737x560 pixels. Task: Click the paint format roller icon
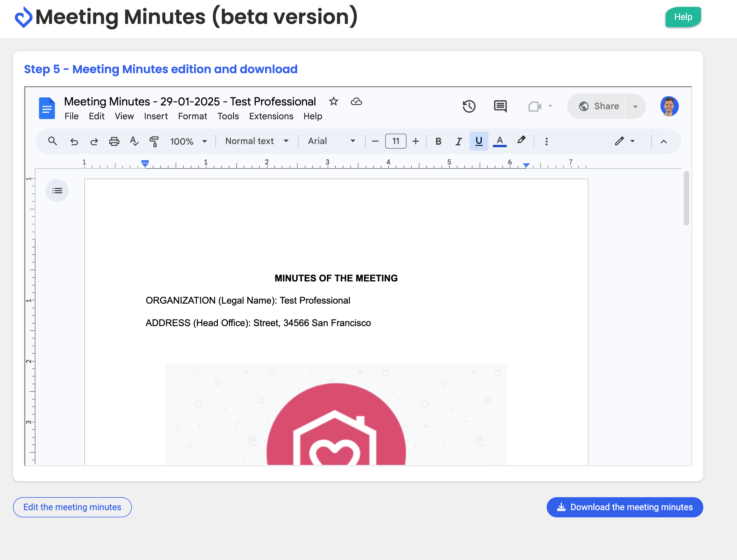[154, 141]
